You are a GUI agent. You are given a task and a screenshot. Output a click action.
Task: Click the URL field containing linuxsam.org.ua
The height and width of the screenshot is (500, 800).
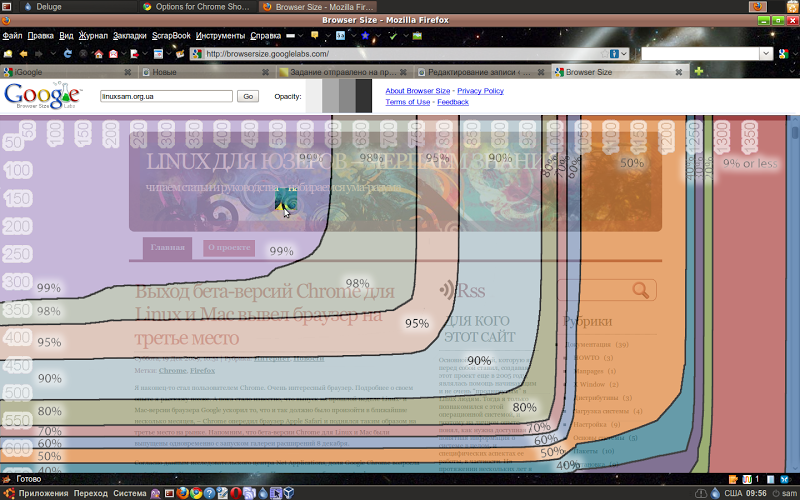(x=166, y=96)
